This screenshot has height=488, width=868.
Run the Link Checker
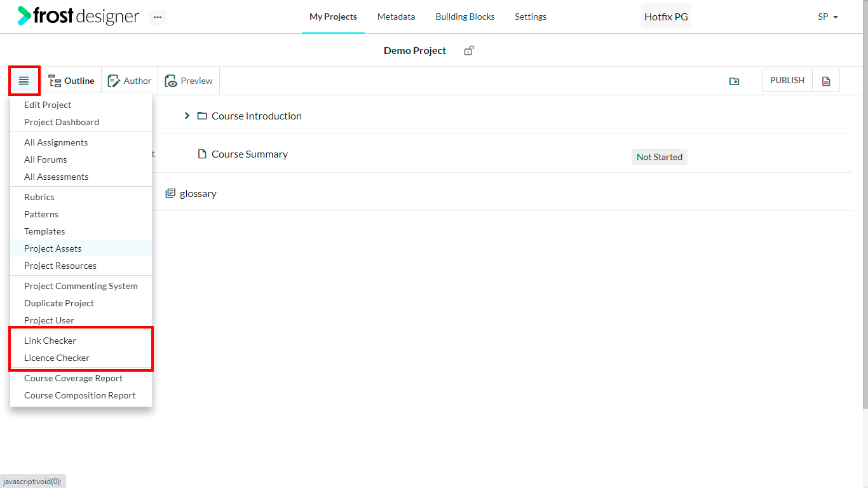[x=81, y=341]
